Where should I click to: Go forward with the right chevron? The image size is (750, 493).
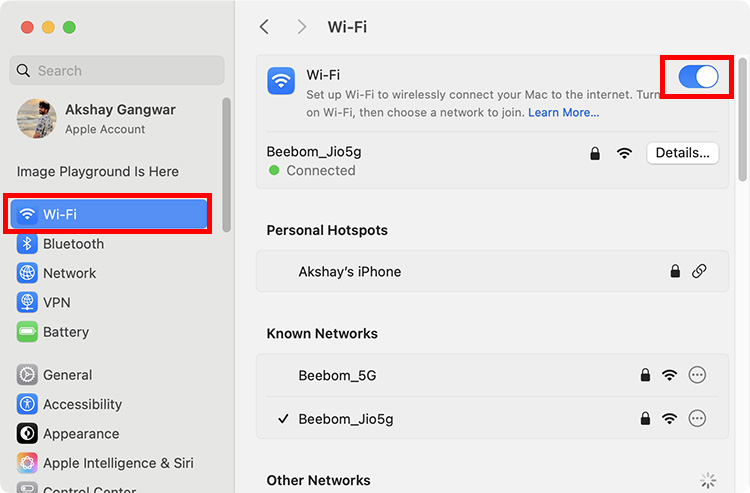click(x=301, y=27)
